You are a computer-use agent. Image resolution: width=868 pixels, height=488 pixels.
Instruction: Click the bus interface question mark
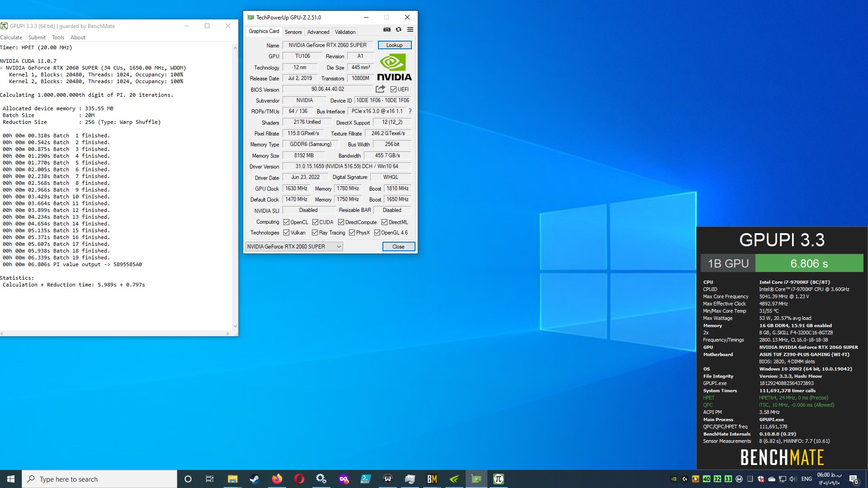[x=410, y=111]
